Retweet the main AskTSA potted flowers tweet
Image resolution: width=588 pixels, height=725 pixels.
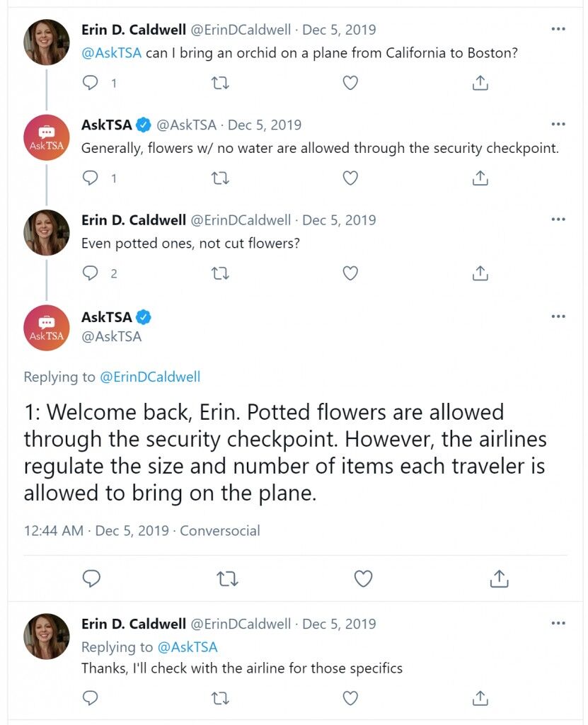227,579
